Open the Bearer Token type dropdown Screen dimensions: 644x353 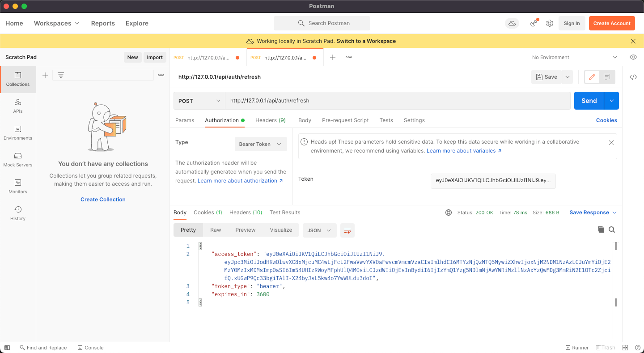(261, 144)
